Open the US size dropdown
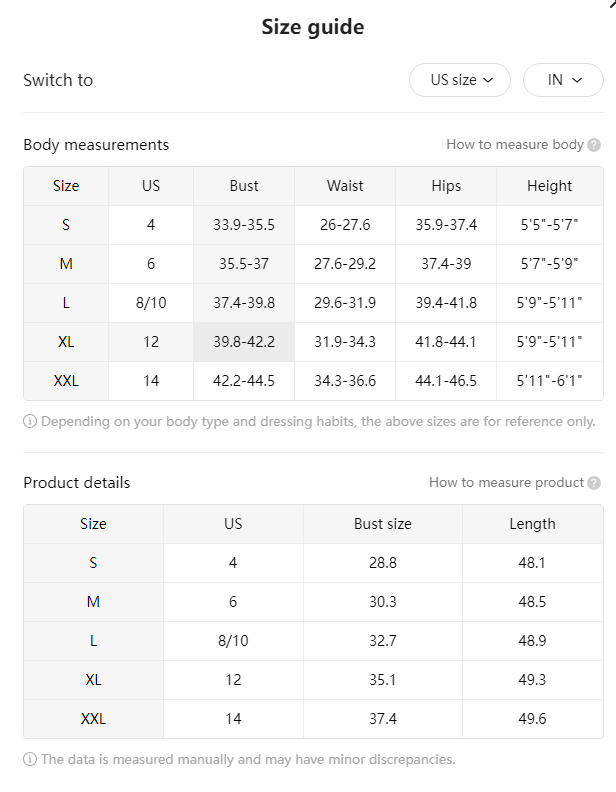616x792 pixels. [459, 80]
